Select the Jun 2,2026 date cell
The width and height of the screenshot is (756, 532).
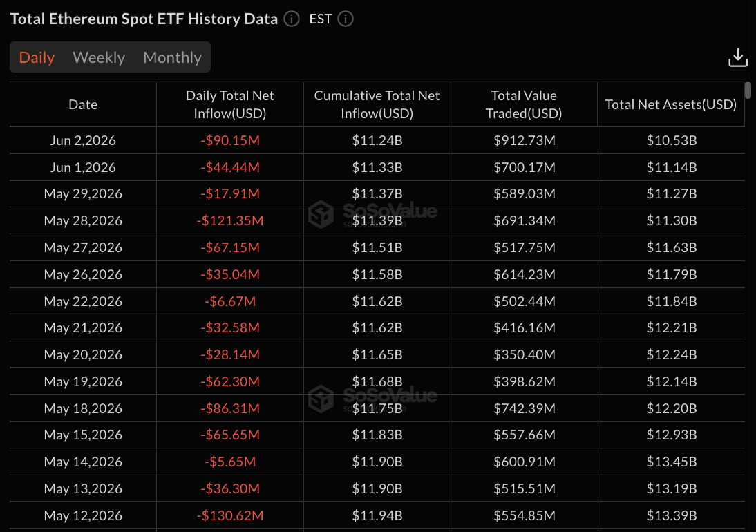tap(83, 140)
